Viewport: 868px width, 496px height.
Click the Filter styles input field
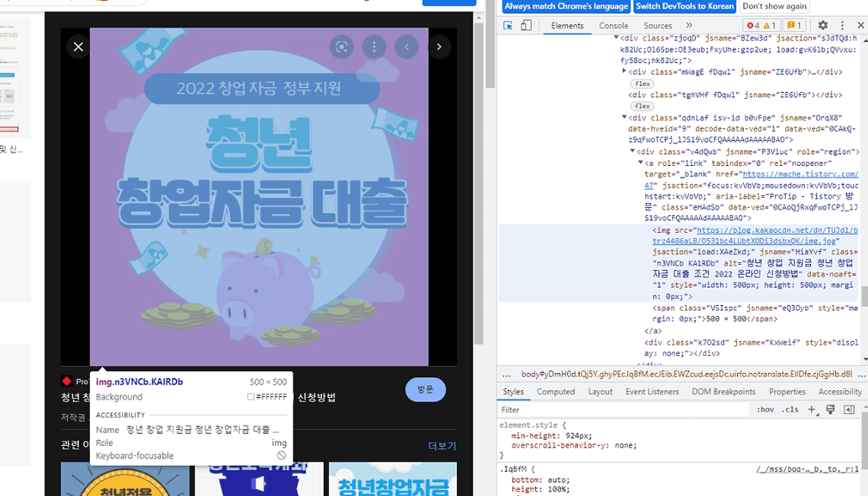[x=625, y=410]
